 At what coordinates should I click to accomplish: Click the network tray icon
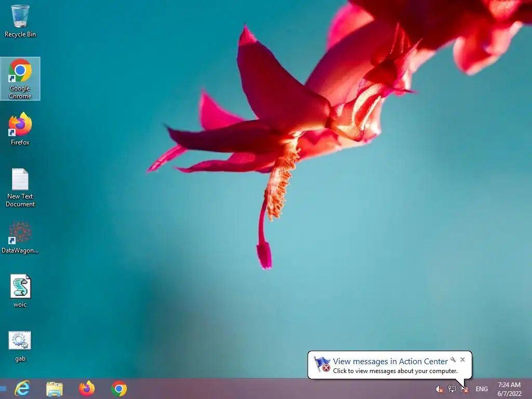click(x=452, y=389)
